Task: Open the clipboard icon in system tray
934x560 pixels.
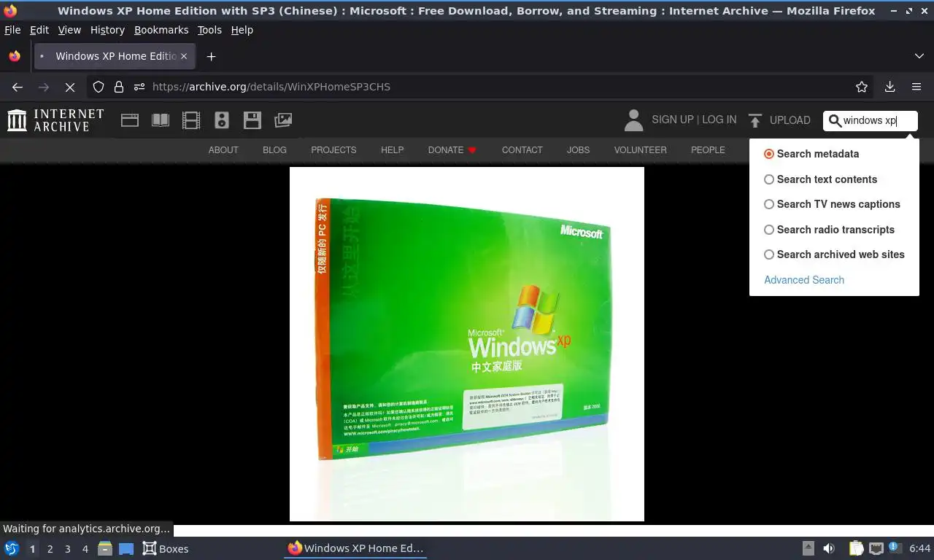Action: [856, 548]
